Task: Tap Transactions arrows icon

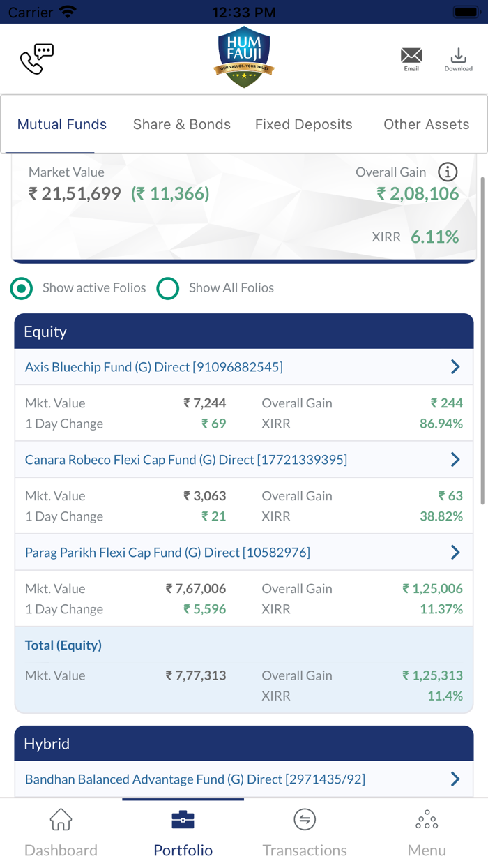Action: [305, 819]
